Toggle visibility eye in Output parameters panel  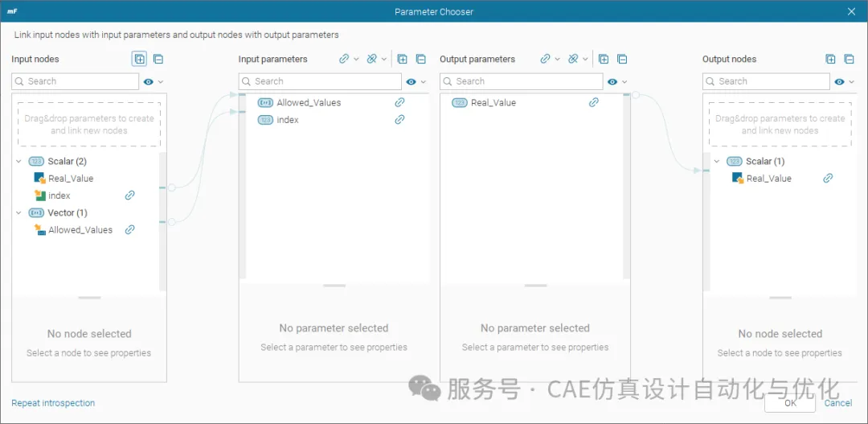coord(612,81)
